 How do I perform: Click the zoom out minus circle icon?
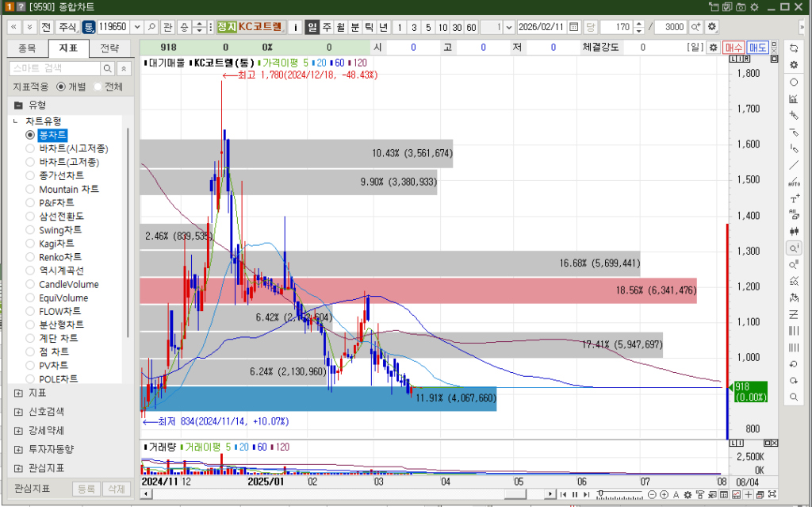coord(653,494)
